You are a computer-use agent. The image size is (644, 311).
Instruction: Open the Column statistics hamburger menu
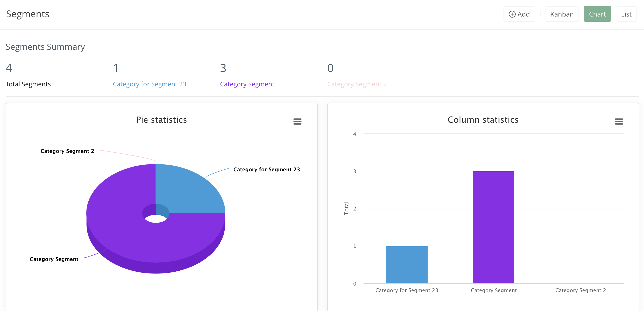[x=619, y=121]
